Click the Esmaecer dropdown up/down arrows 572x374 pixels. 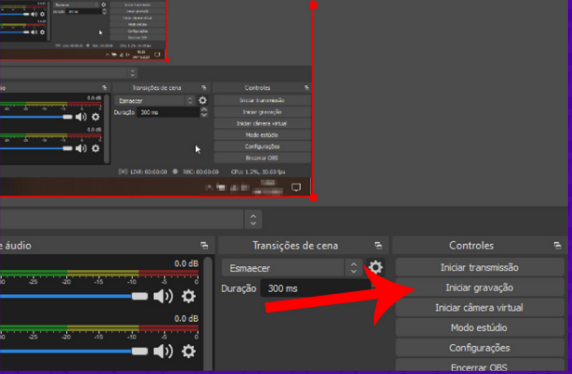click(x=353, y=268)
